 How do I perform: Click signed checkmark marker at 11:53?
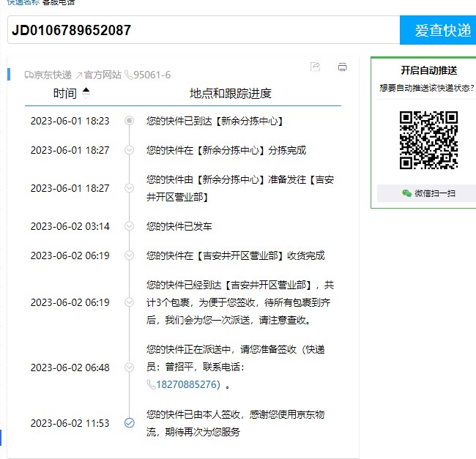point(130,423)
